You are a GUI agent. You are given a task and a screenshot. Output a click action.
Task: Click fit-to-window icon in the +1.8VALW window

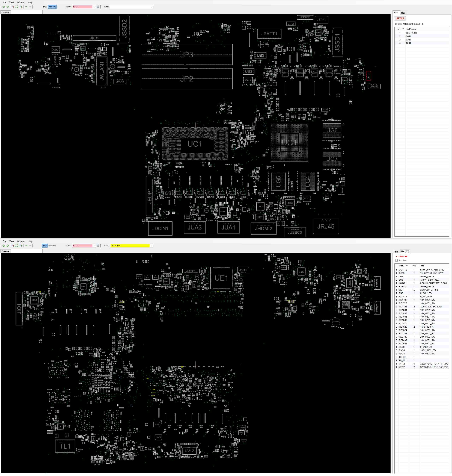[x=17, y=245]
